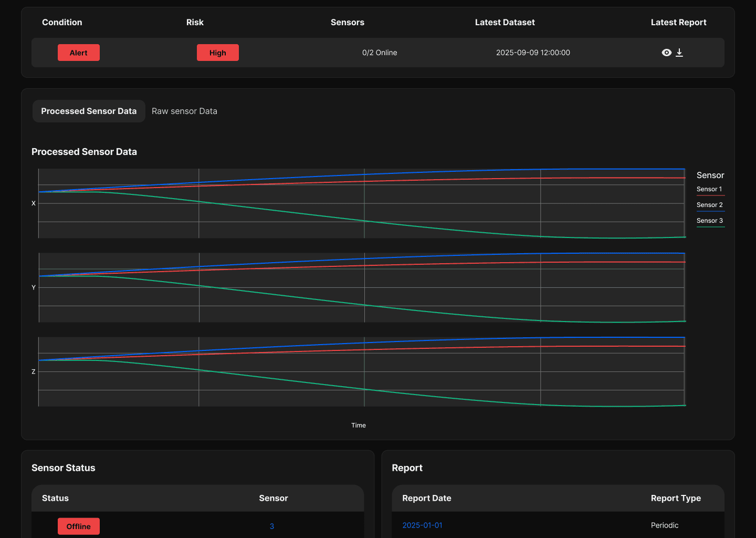This screenshot has width=756, height=538.
Task: Click the Latest Dataset column header
Action: [505, 22]
